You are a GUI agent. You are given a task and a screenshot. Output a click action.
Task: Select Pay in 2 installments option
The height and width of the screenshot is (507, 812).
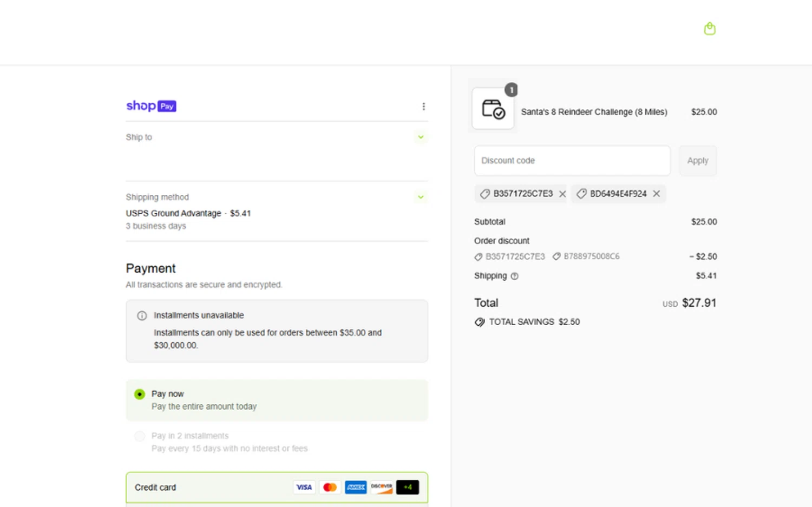(x=140, y=436)
